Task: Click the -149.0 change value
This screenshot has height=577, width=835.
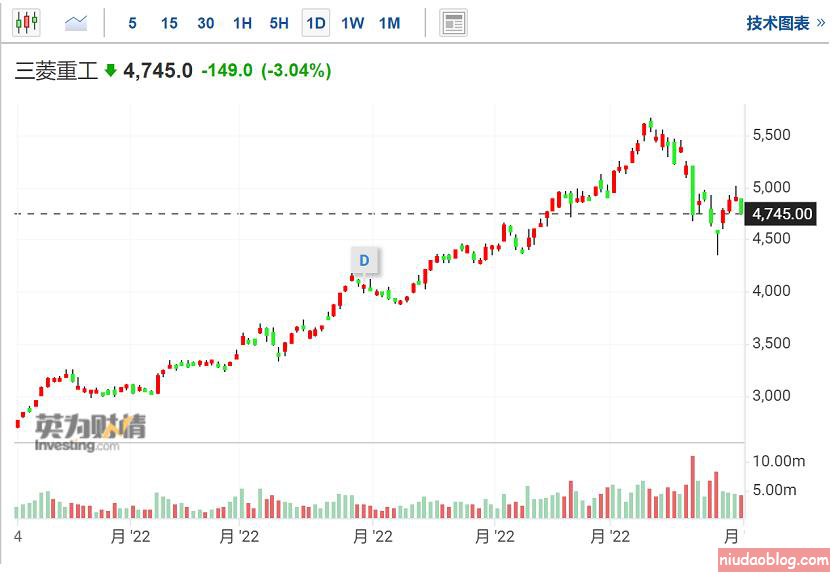Action: pyautogui.click(x=227, y=70)
